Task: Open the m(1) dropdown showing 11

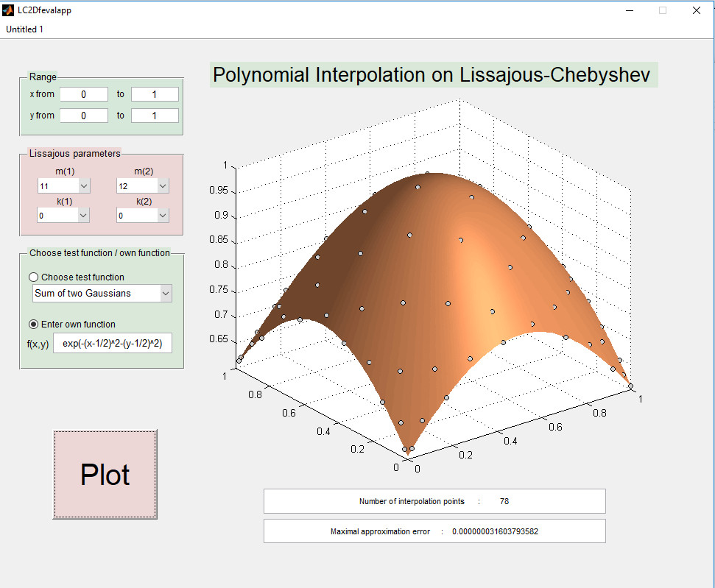Action: [64, 186]
